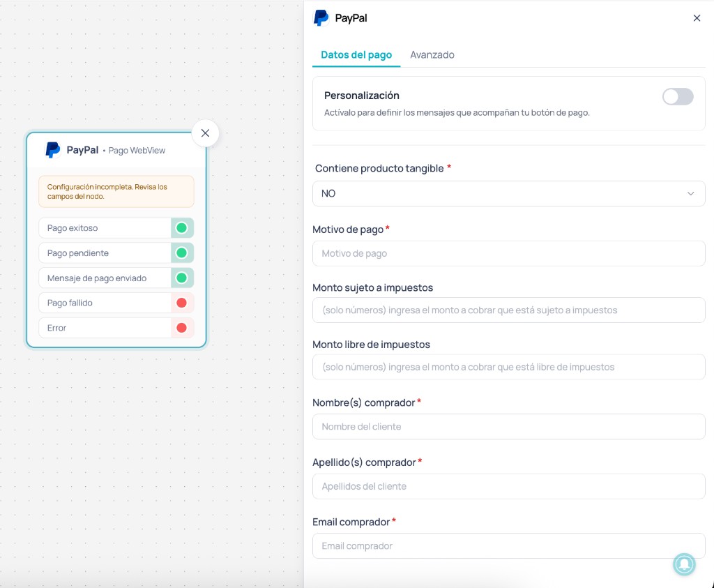Select the Datos del pago tab

[356, 54]
